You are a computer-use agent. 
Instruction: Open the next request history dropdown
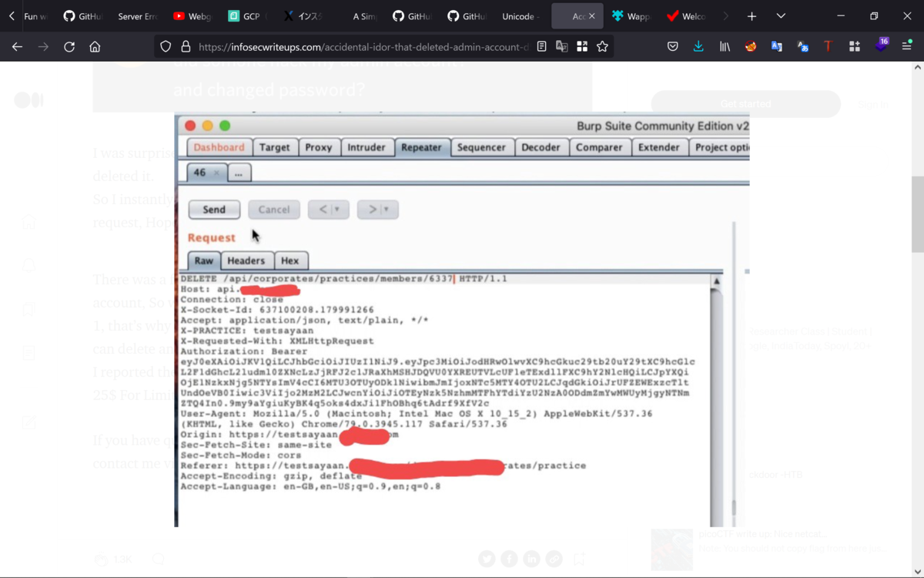pos(378,210)
